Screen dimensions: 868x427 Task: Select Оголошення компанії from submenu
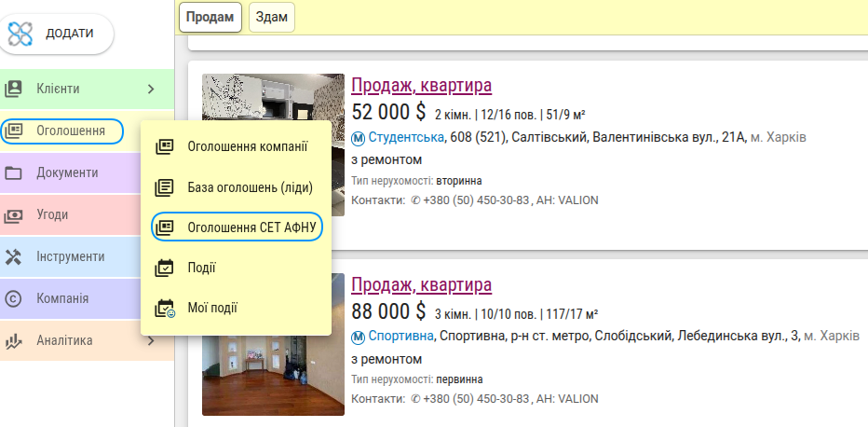247,146
